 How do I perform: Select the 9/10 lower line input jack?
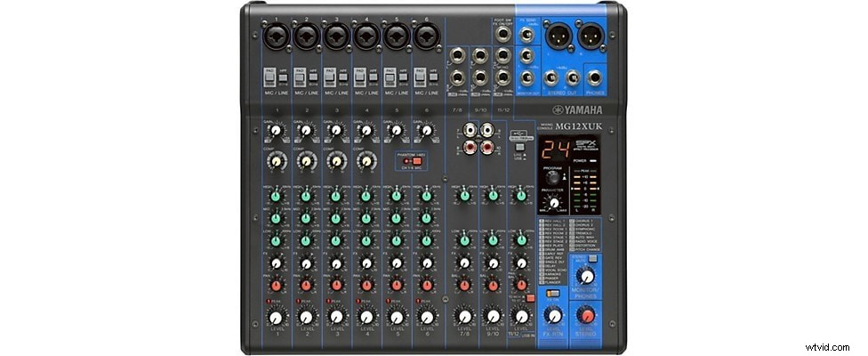(480, 77)
